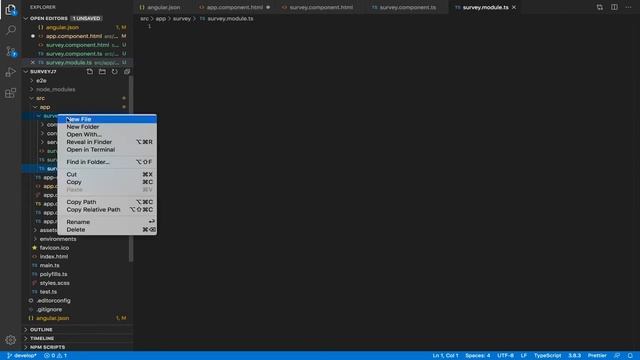Open the Run and Debug view
This screenshot has width=640, height=360.
[11, 72]
